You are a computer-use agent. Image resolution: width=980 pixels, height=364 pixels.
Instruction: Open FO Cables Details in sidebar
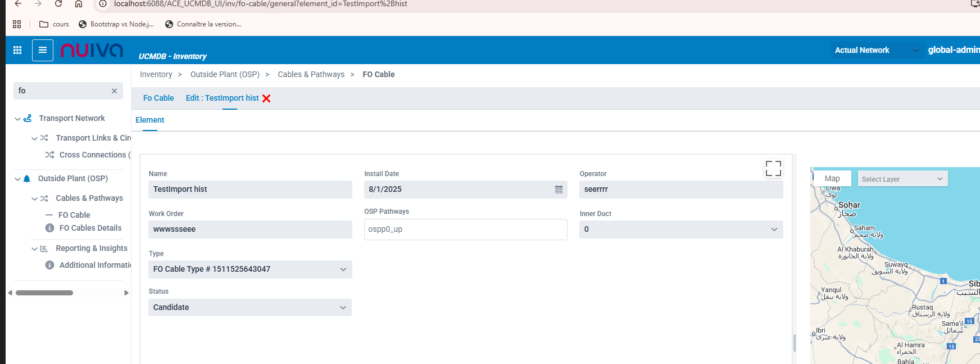tap(90, 228)
